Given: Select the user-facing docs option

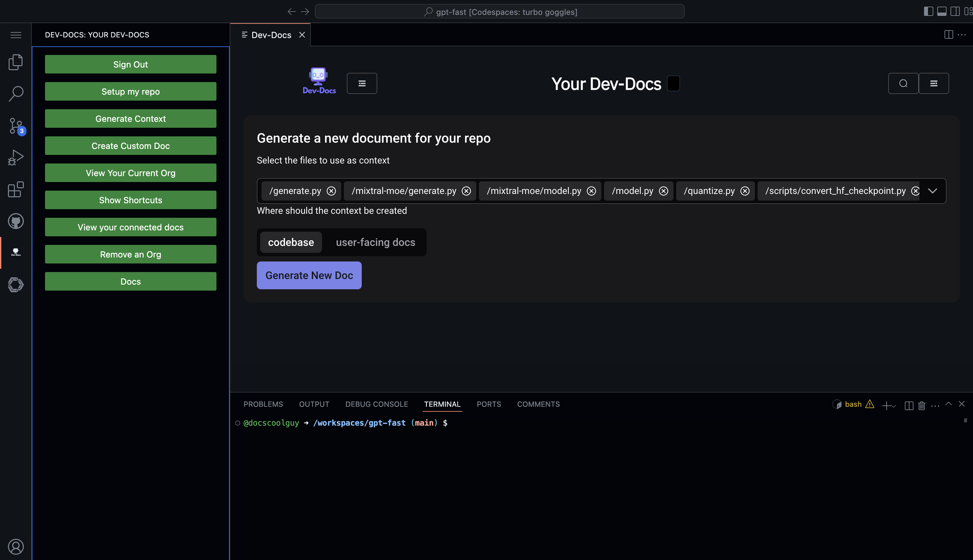Looking at the screenshot, I should click(375, 242).
